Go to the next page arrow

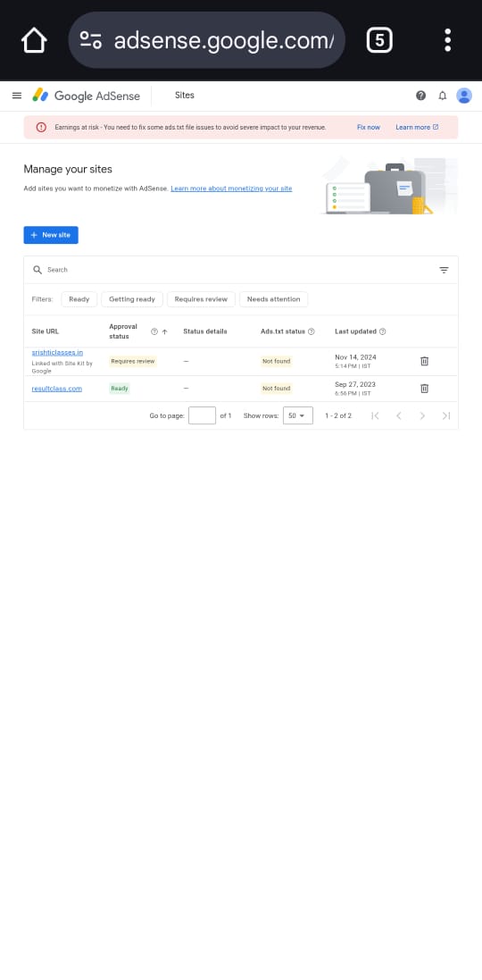[423, 415]
